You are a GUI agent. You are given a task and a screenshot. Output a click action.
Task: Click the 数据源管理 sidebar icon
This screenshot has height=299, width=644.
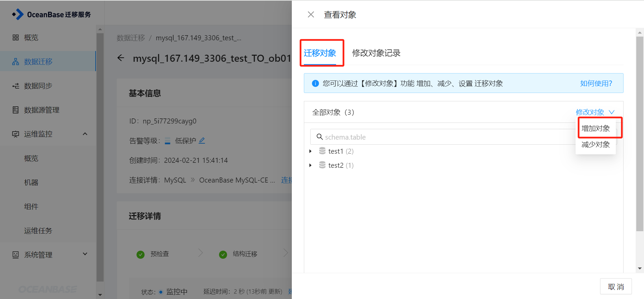(15, 110)
